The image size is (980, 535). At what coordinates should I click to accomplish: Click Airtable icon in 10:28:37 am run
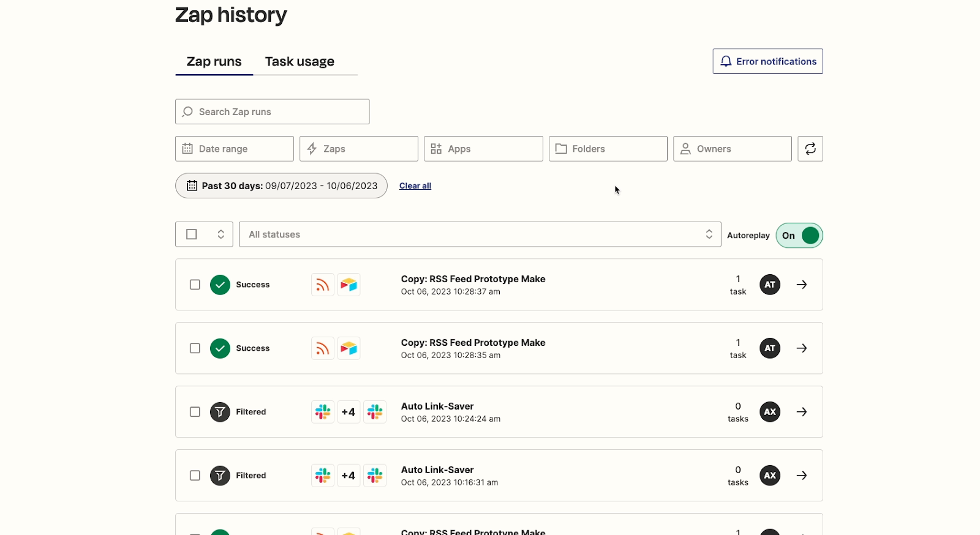[349, 285]
